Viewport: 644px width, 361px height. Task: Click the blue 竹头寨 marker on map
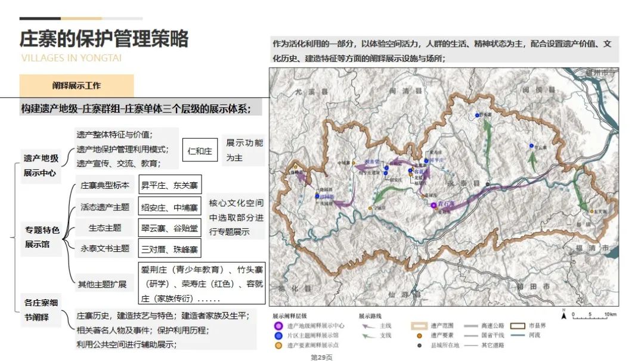(477, 116)
